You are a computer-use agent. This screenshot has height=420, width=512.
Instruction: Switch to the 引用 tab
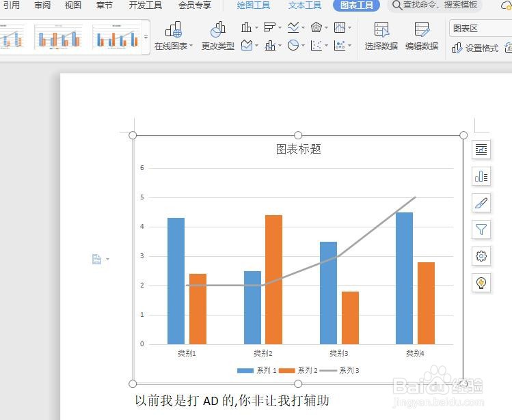tap(11, 5)
